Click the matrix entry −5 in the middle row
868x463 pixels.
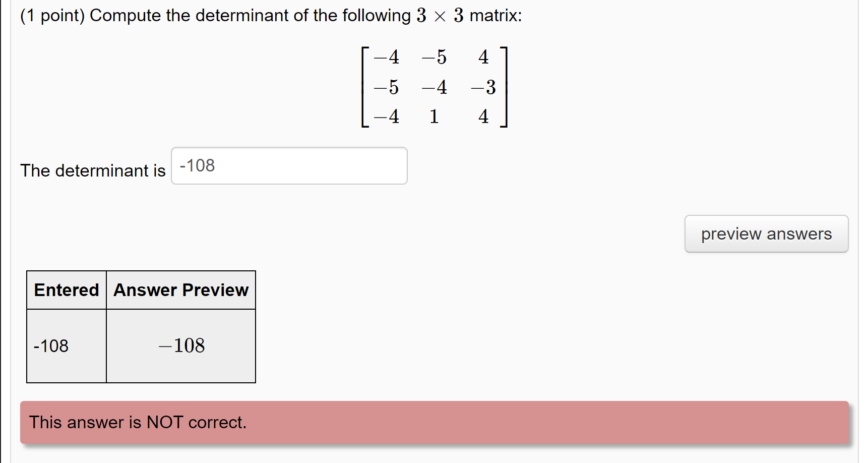[x=385, y=87]
